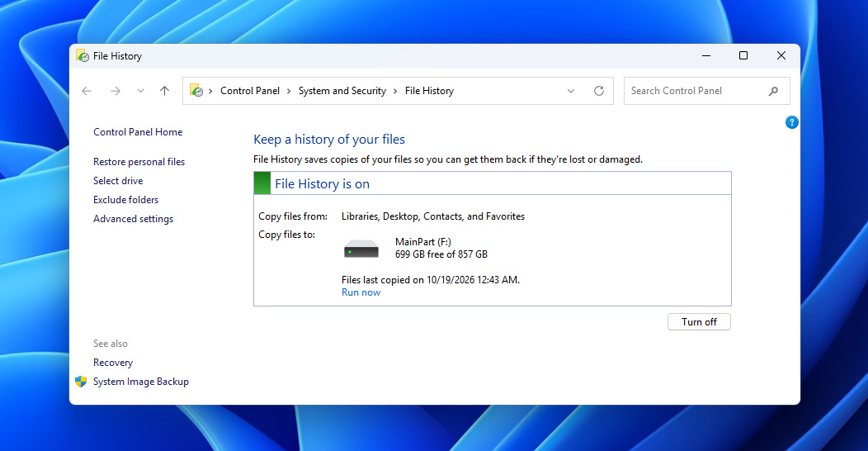Minimize the File History window

706,55
